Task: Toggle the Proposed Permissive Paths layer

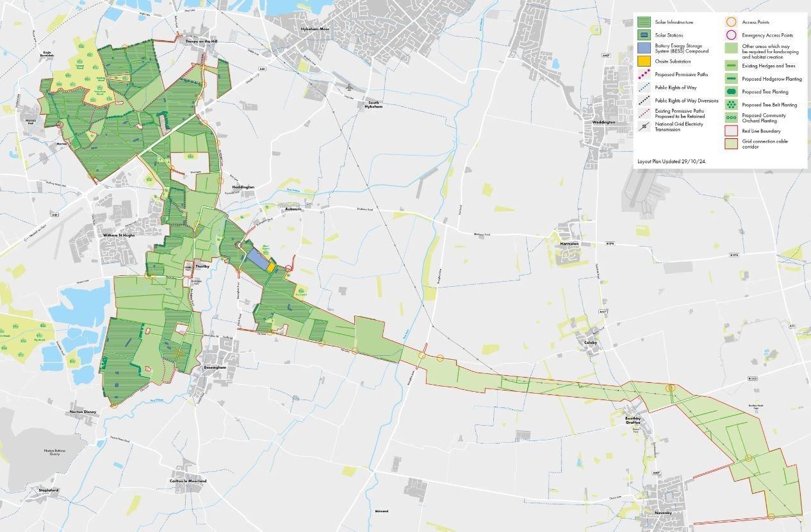Action: 644,75
